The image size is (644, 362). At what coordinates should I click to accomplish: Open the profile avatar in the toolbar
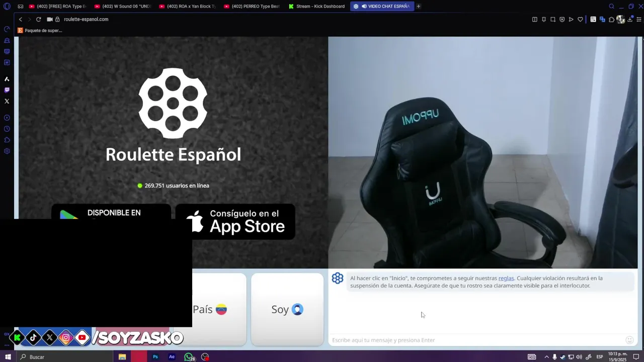620,19
